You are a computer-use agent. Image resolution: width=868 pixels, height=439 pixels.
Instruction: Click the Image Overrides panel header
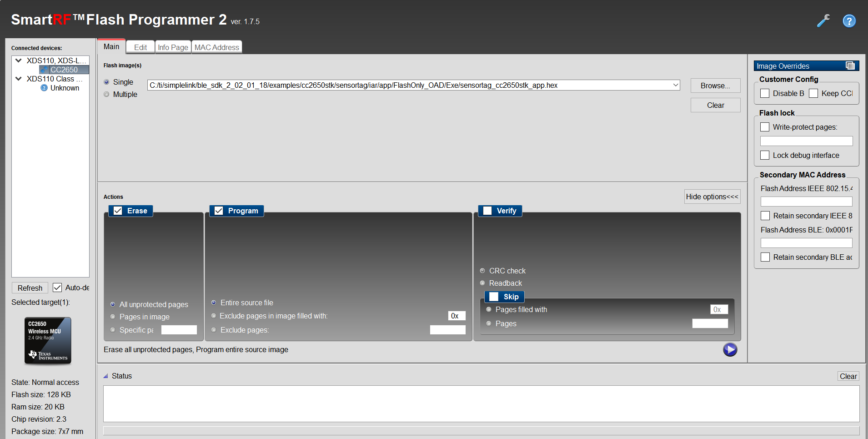pyautogui.click(x=806, y=66)
